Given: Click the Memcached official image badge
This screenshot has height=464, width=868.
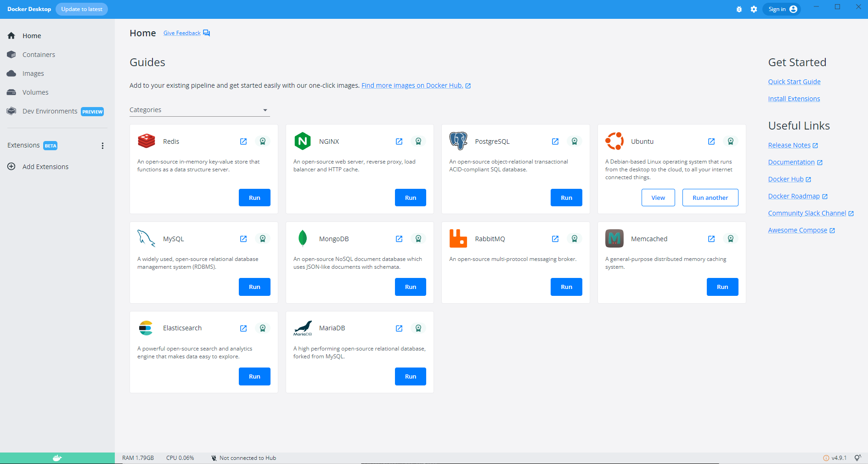Looking at the screenshot, I should [731, 239].
